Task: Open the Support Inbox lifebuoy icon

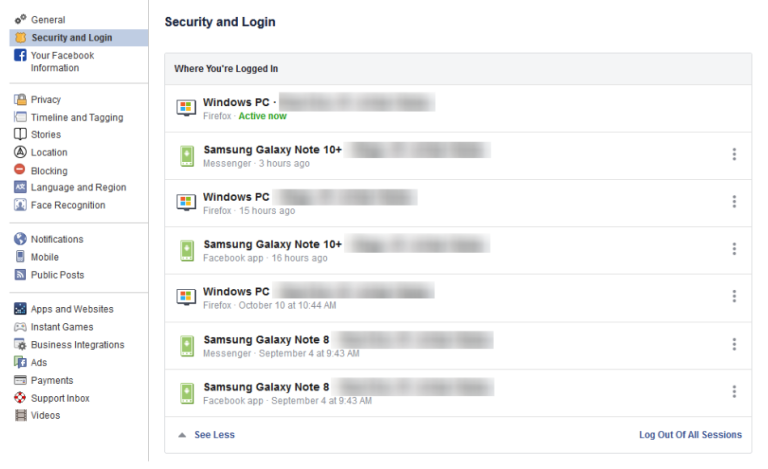Action: point(20,398)
